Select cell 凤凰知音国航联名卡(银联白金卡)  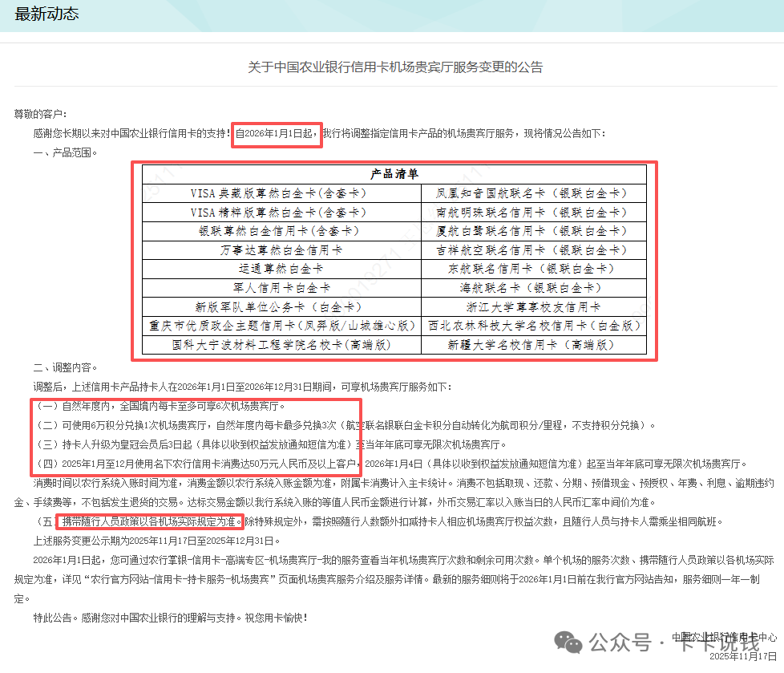coord(534,193)
